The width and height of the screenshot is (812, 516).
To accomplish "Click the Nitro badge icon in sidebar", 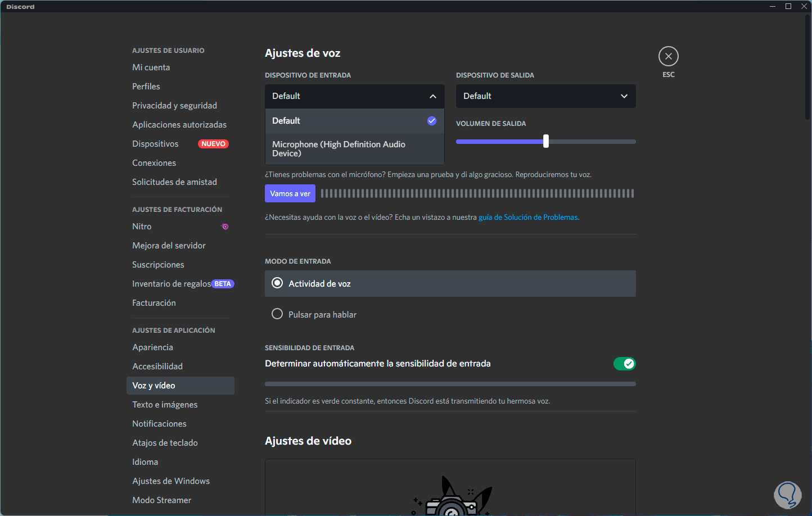I will 225,227.
